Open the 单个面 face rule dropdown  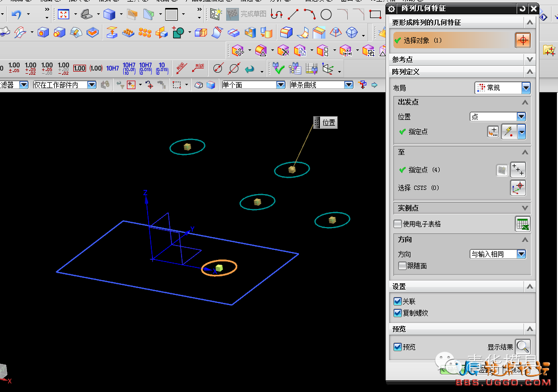(x=253, y=85)
